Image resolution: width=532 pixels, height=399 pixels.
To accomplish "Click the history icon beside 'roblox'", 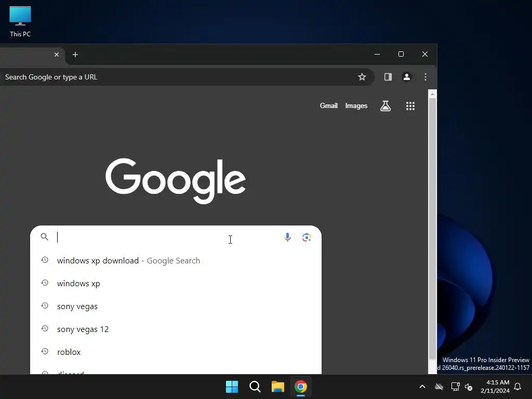I will [x=45, y=351].
